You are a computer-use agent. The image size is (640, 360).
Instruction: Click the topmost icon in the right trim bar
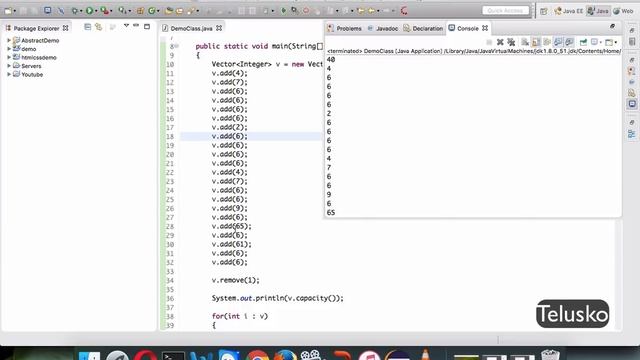coord(631,31)
